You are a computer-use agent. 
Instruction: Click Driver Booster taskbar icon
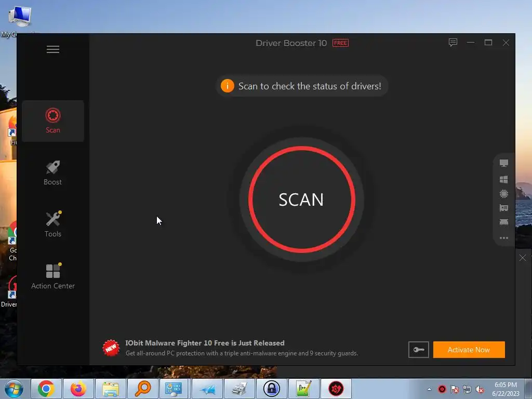pos(336,389)
